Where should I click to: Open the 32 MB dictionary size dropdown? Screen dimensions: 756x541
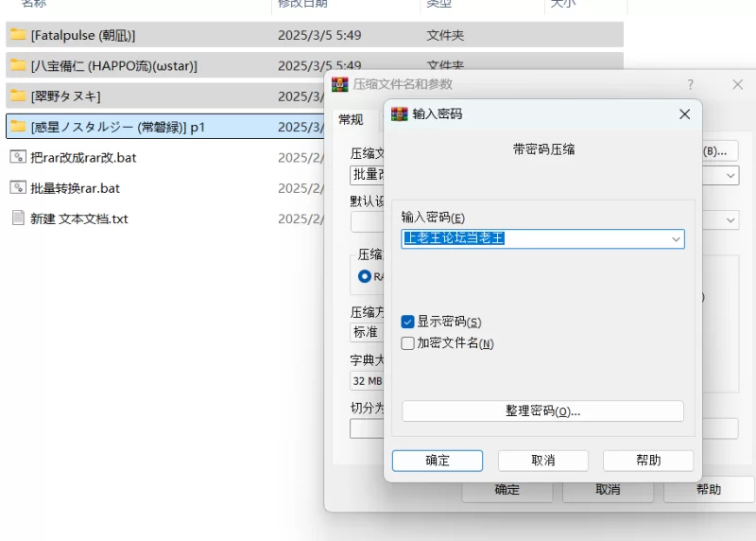click(367, 381)
